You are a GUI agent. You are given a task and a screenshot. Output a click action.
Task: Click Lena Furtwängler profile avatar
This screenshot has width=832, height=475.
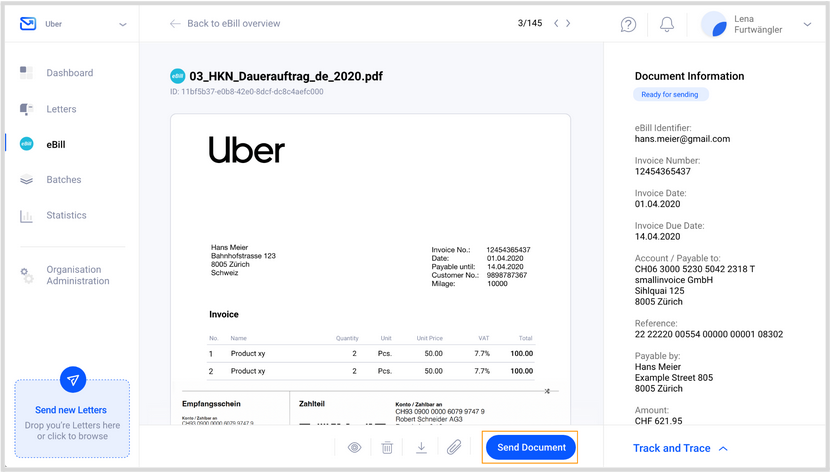click(x=714, y=24)
